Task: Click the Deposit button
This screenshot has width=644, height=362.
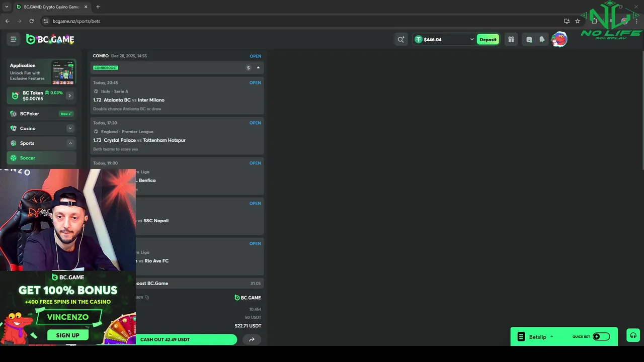Action: (488, 39)
